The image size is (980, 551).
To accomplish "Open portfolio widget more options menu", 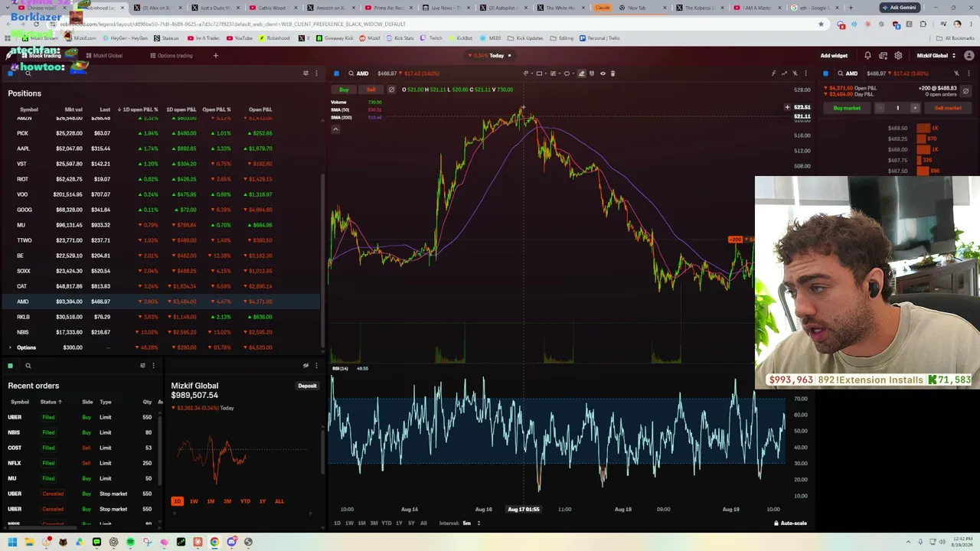I will (x=316, y=366).
